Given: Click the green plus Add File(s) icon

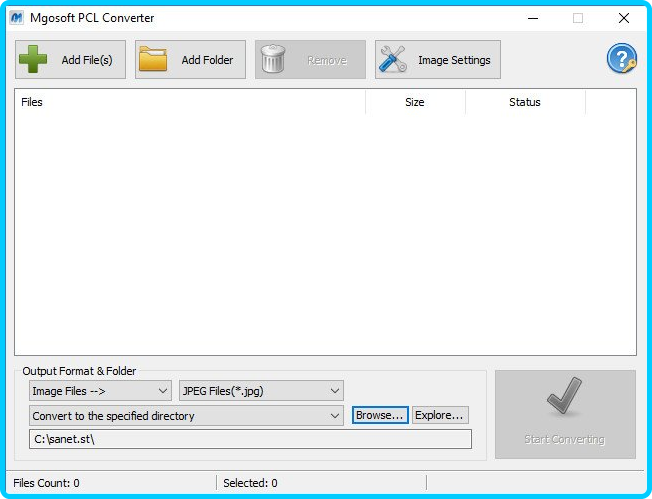Looking at the screenshot, I should point(34,60).
